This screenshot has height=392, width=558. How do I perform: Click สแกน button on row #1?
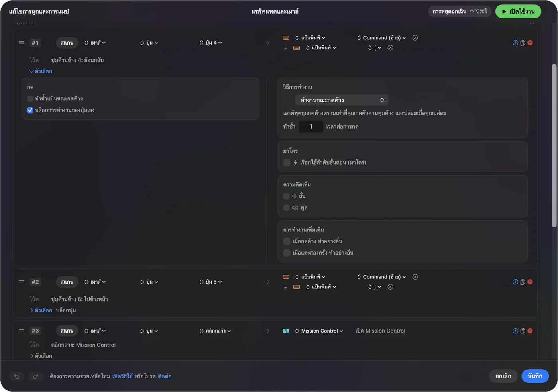(x=67, y=43)
